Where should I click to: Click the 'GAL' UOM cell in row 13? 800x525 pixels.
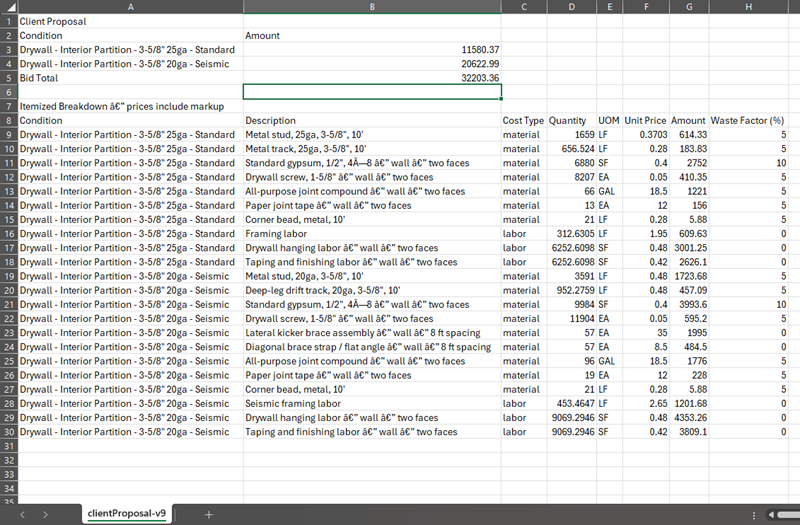[x=609, y=191]
